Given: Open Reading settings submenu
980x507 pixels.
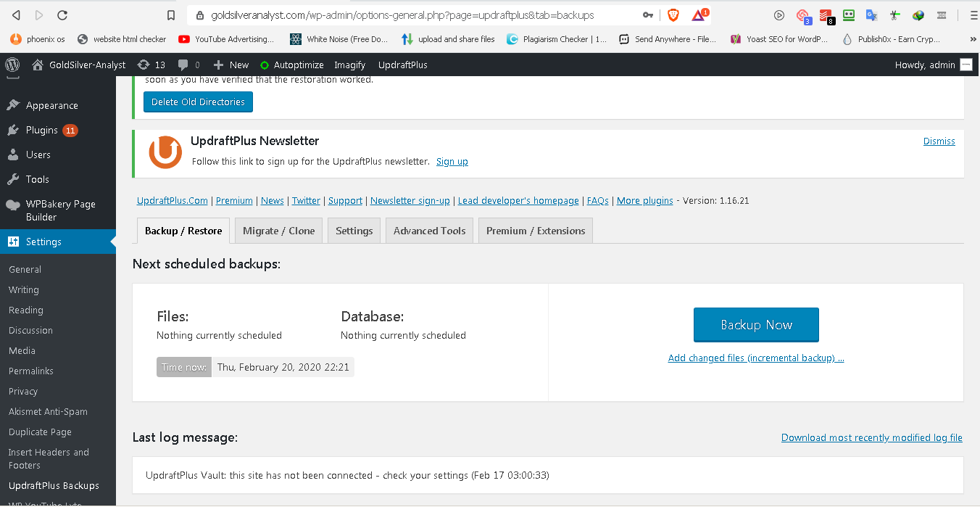Looking at the screenshot, I should pos(26,310).
